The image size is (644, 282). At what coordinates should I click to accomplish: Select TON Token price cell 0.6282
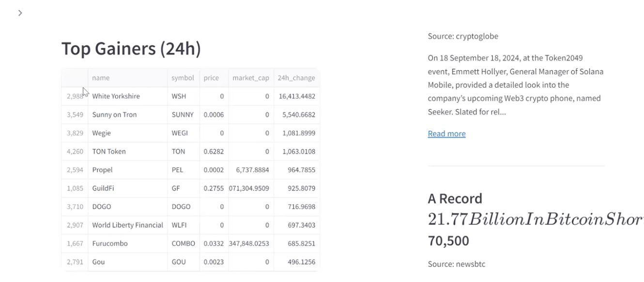(x=214, y=152)
